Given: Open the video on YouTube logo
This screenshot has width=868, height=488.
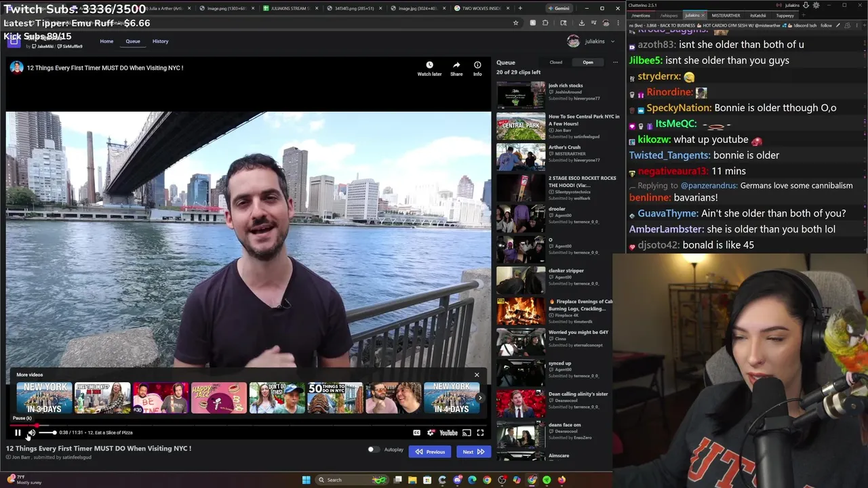Looking at the screenshot, I should 448,432.
